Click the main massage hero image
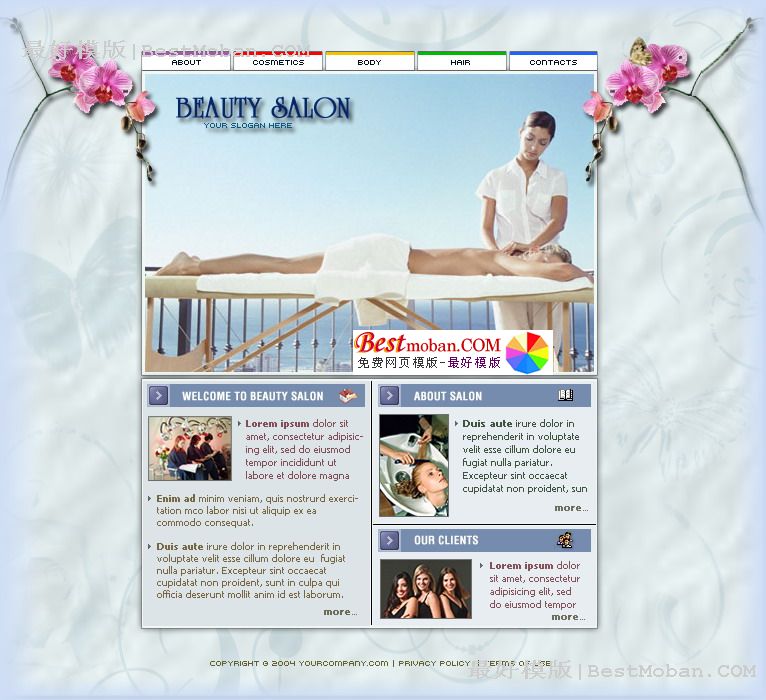Viewport: 766px width, 700px height. click(369, 222)
